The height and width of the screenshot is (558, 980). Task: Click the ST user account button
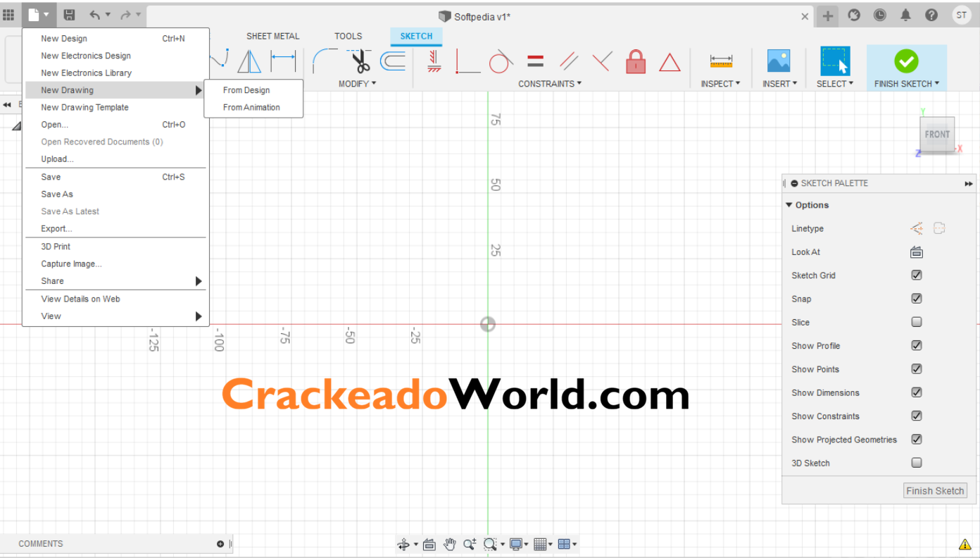click(x=961, y=15)
